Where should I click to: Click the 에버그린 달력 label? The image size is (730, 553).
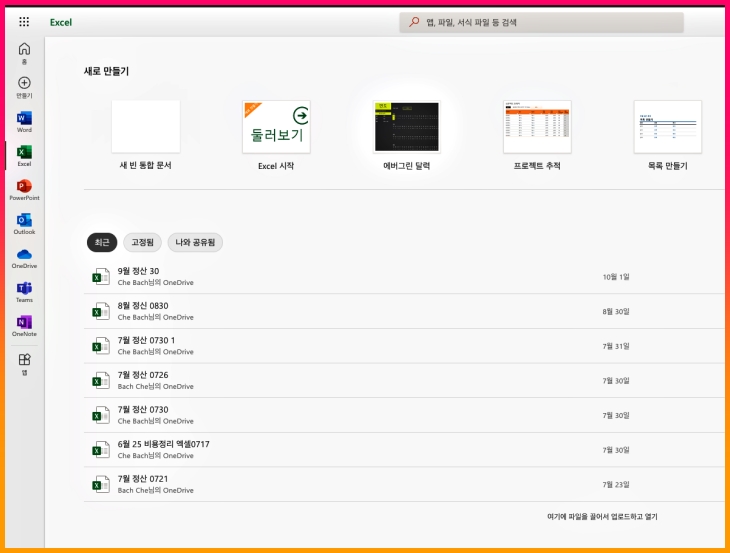tap(406, 166)
